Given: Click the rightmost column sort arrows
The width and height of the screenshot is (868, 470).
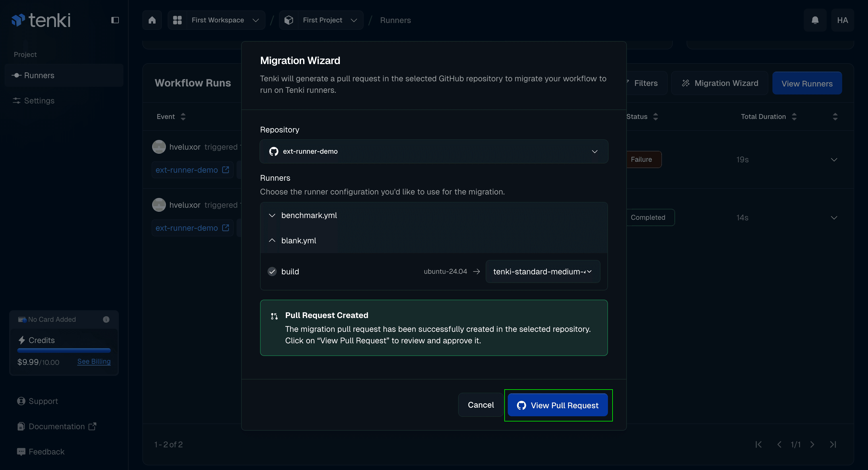Looking at the screenshot, I should coord(835,117).
